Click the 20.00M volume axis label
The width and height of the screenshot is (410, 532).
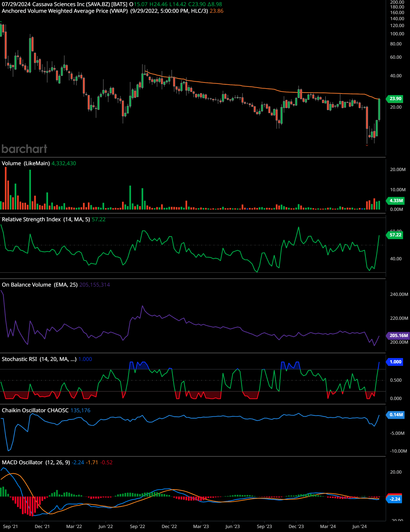pos(398,169)
